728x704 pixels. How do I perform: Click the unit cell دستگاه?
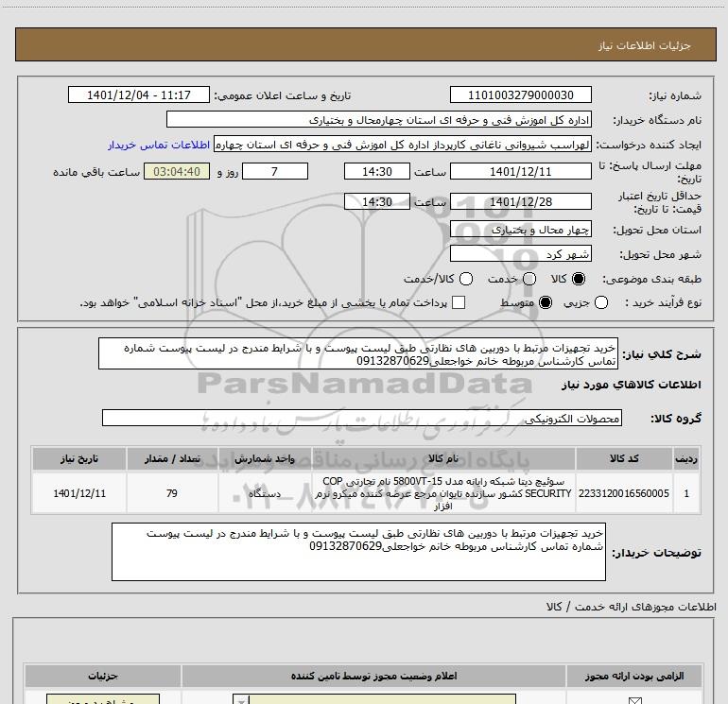(265, 493)
